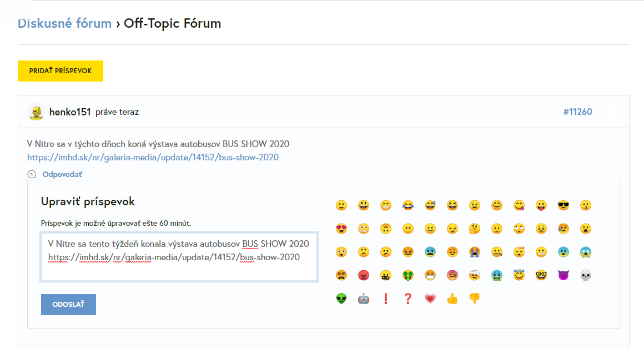Viewport: 644px width, 349px height.
Task: Choose the skull emoji
Action: [585, 275]
